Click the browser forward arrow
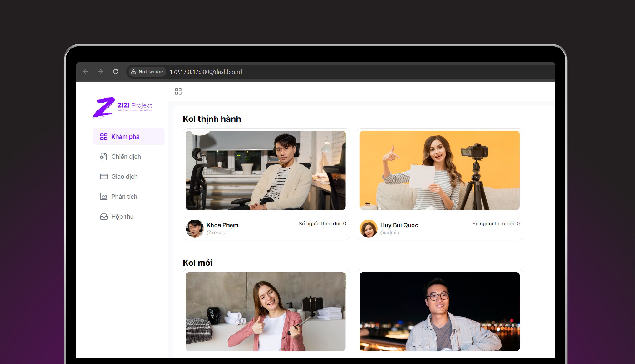This screenshot has height=364, width=635. click(x=100, y=72)
